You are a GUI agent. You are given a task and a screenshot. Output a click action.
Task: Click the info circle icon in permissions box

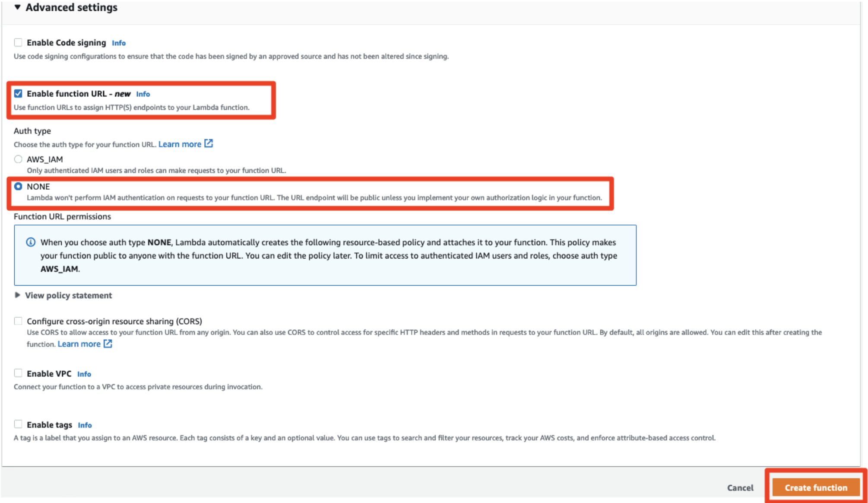click(31, 242)
